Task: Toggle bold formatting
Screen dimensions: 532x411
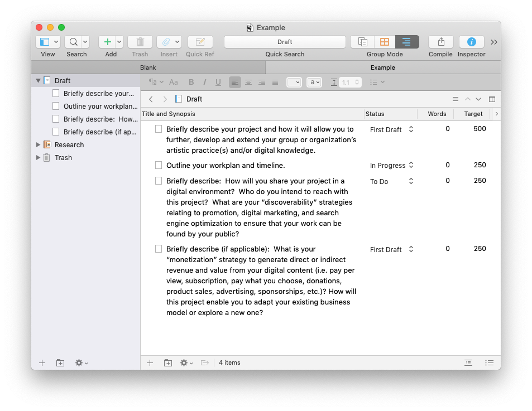Action: click(x=191, y=82)
